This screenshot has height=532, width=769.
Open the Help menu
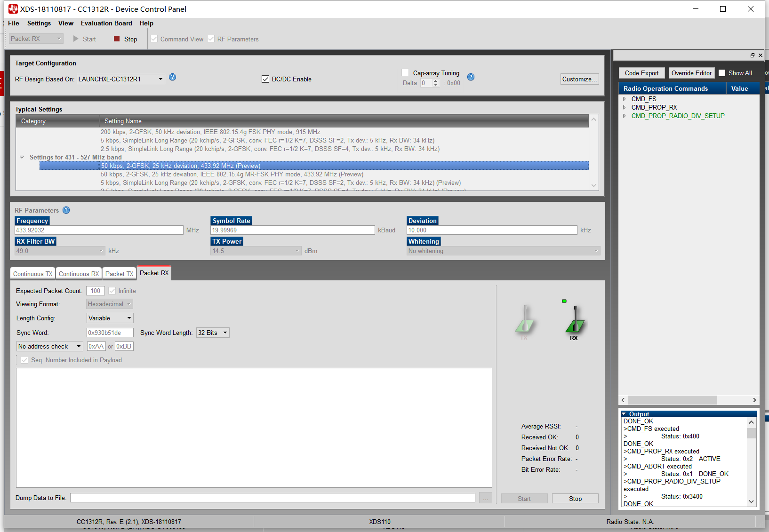coord(146,23)
